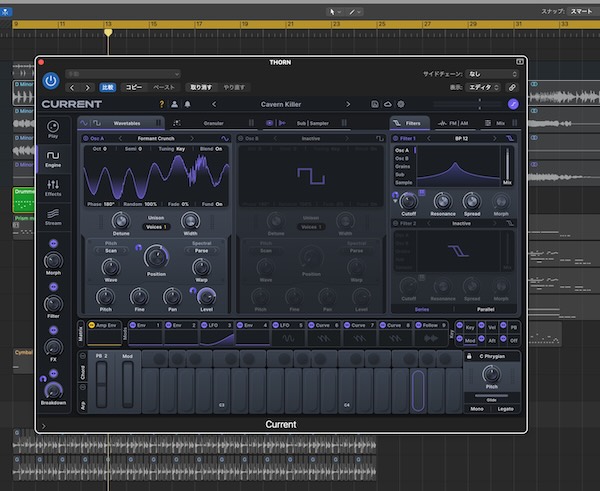Click the cloud icon
The width and height of the screenshot is (600, 491).
[387, 104]
